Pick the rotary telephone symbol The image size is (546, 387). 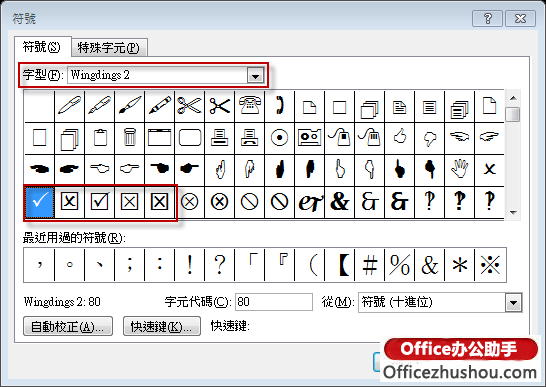click(x=249, y=106)
